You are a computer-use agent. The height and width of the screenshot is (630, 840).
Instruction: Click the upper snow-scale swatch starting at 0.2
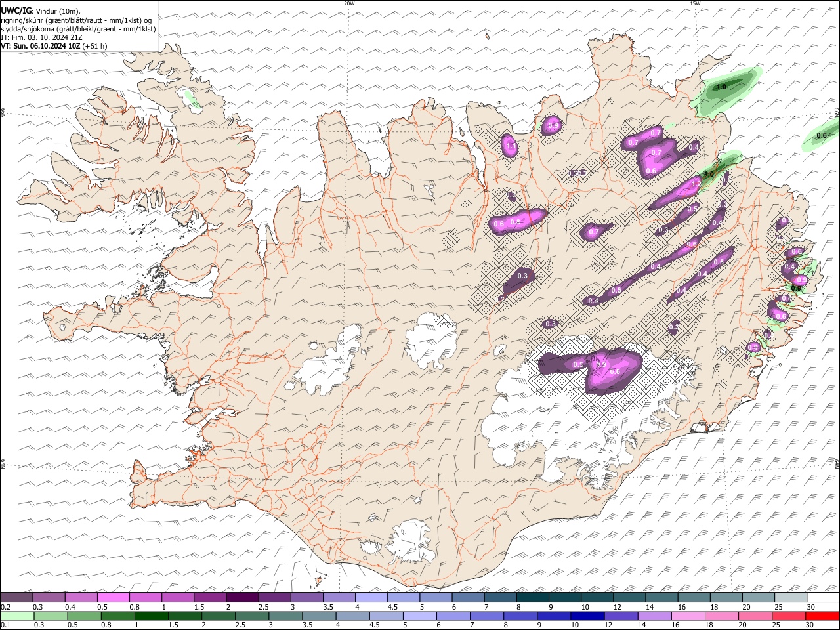pyautogui.click(x=17, y=598)
